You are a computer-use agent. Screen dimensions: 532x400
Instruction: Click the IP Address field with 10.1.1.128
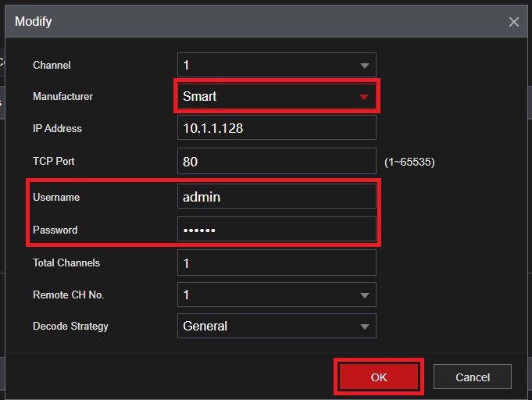pyautogui.click(x=277, y=128)
